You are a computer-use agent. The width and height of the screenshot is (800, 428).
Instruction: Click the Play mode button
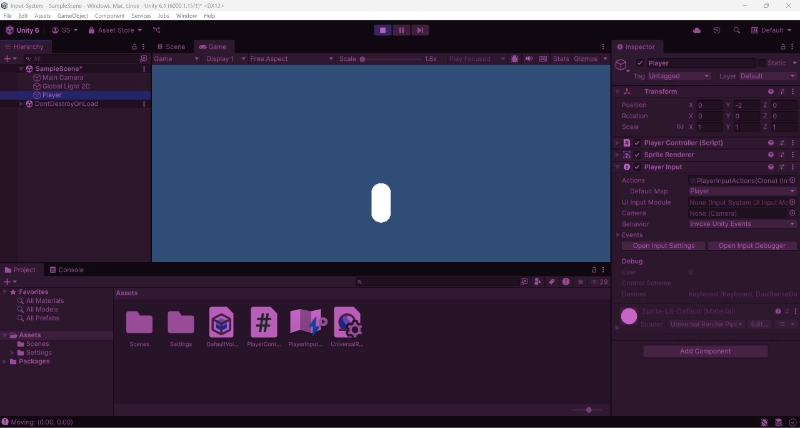382,30
